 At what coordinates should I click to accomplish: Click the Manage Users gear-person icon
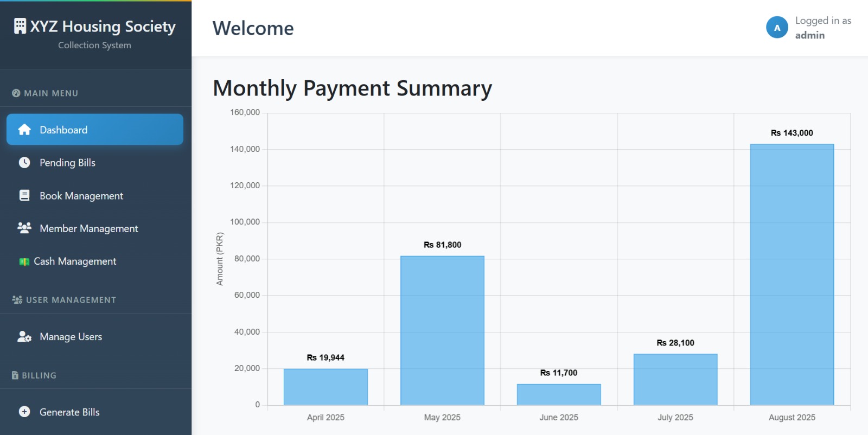click(x=24, y=337)
